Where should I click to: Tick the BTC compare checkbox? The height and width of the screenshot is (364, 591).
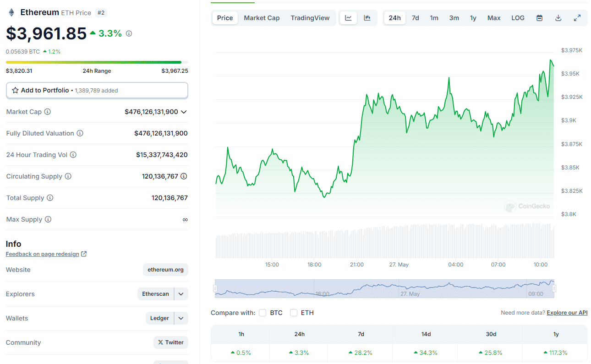coord(263,313)
